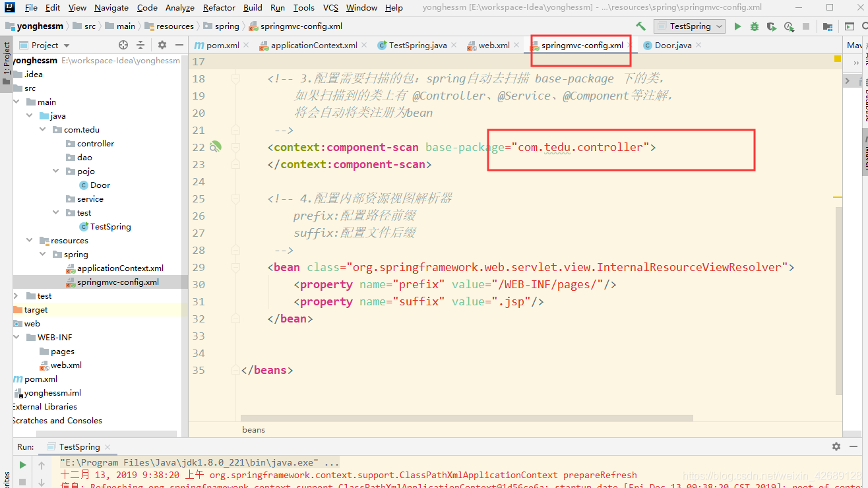
Task: Open the TestSpring run configuration dropdown
Action: [689, 26]
